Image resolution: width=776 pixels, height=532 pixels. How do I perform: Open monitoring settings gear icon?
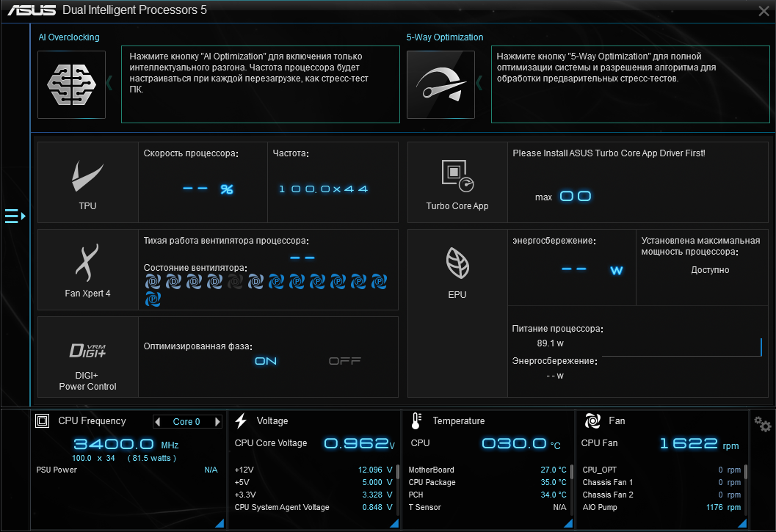[x=762, y=424]
